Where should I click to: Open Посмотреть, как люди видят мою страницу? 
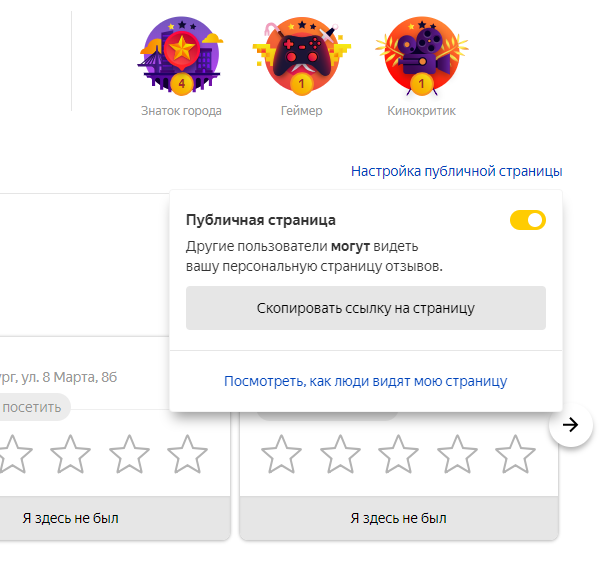click(x=366, y=381)
